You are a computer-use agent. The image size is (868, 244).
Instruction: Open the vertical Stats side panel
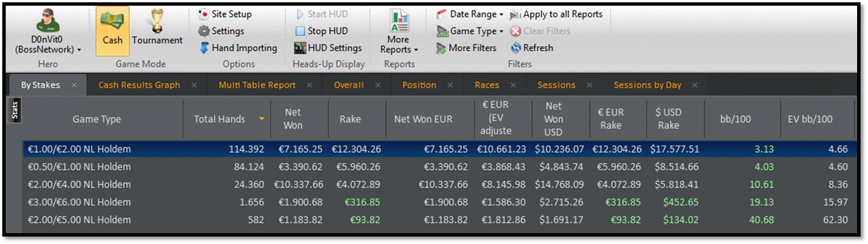coord(15,110)
